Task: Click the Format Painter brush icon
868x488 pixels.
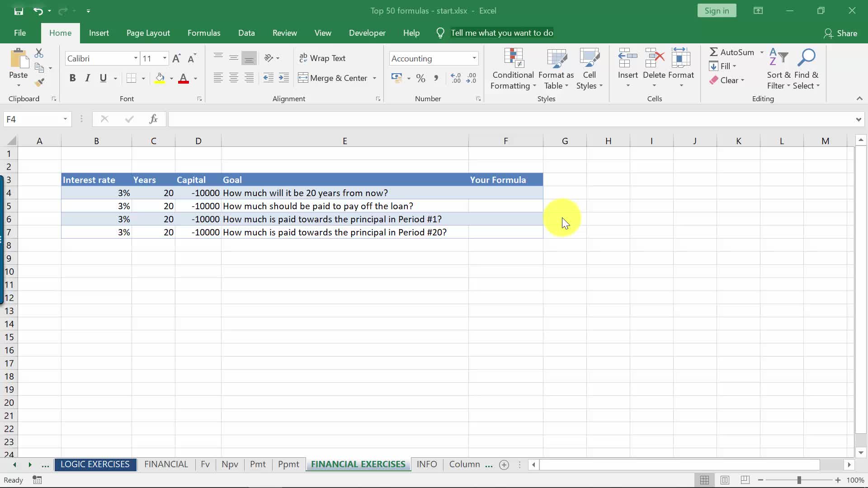Action: pos(39,82)
